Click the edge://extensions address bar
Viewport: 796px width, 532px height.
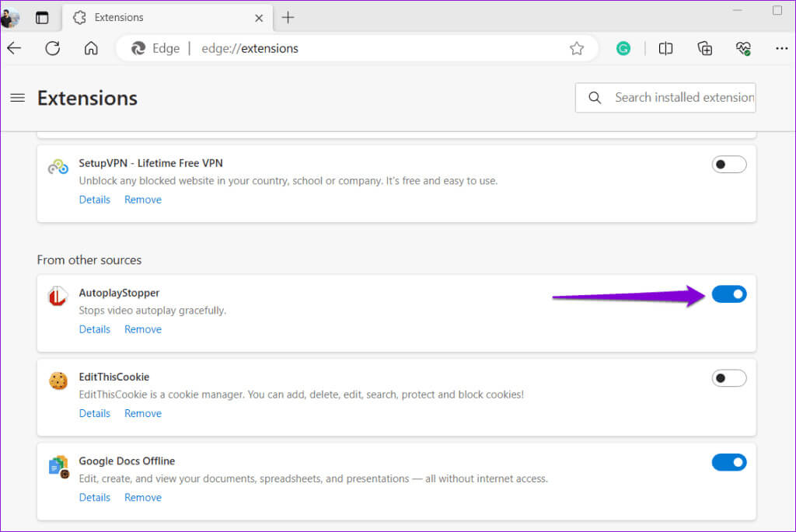(358, 49)
